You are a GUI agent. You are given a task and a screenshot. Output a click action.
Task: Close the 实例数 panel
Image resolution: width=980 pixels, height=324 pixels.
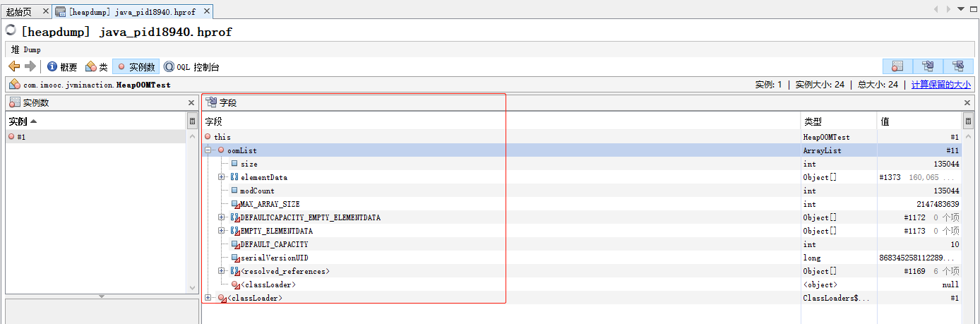point(191,103)
